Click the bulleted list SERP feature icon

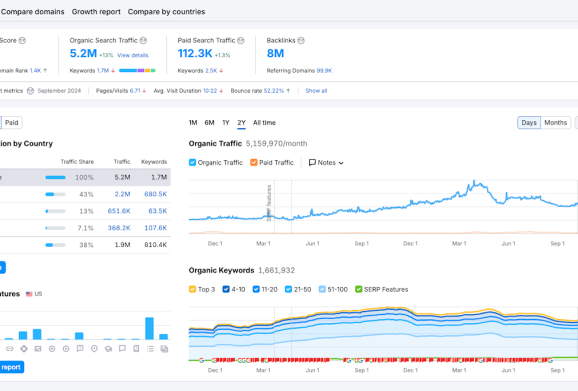(150, 349)
